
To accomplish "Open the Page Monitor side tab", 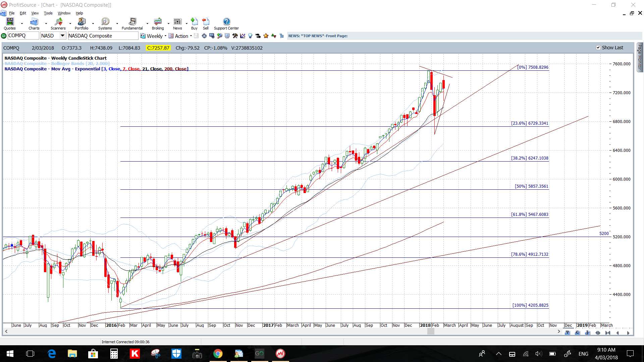I will click(640, 57).
